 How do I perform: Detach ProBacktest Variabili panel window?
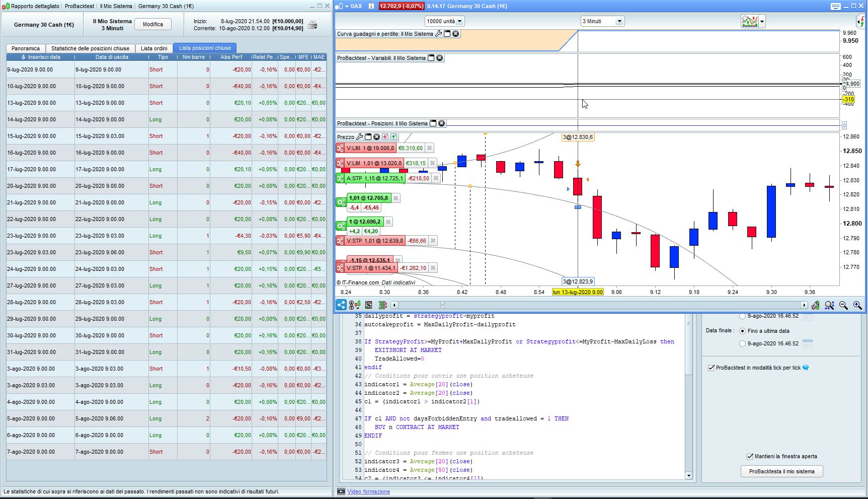431,58
